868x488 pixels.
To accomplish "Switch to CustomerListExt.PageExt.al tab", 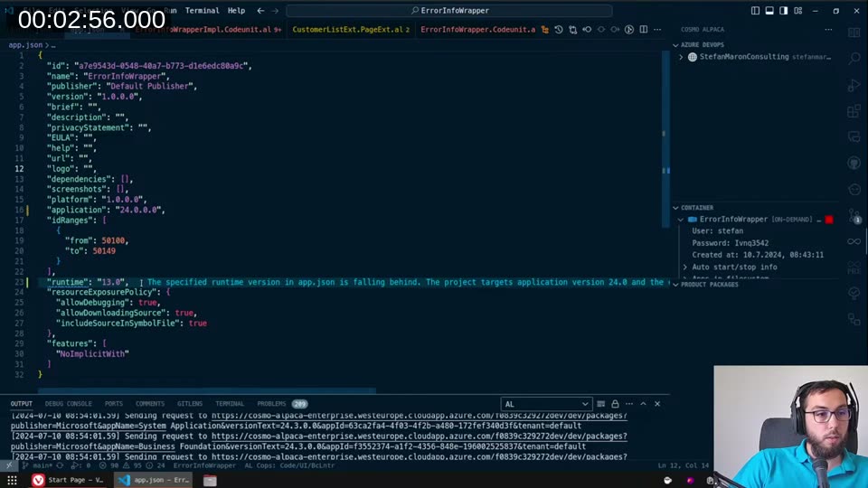I will tap(351, 29).
